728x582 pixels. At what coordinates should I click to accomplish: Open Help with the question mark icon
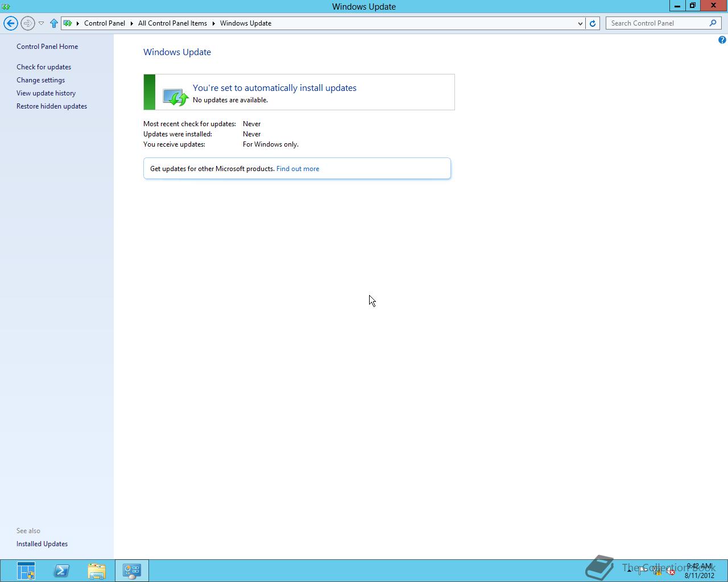tap(722, 40)
